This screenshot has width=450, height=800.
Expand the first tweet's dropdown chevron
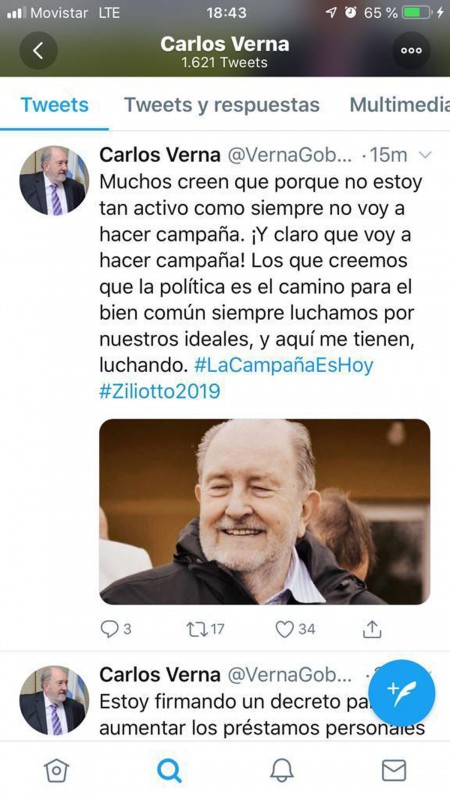[x=424, y=155]
